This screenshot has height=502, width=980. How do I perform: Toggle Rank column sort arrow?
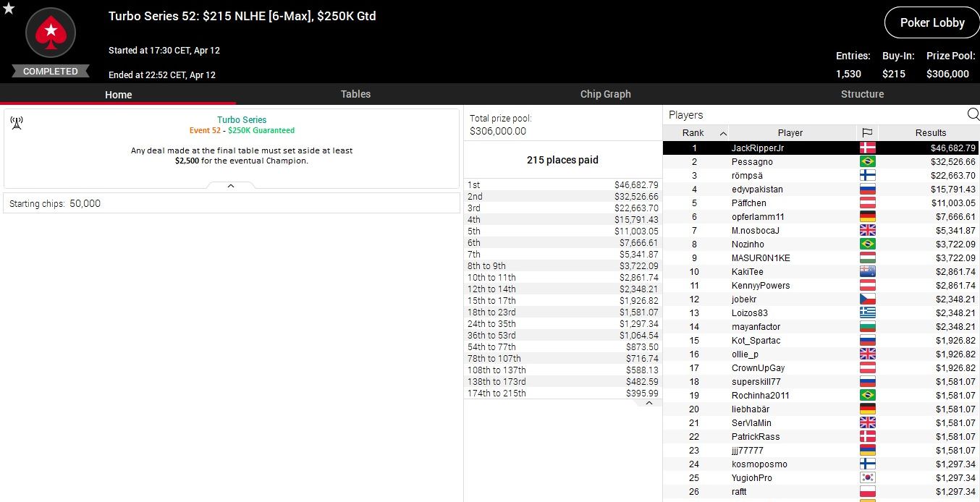click(x=722, y=133)
